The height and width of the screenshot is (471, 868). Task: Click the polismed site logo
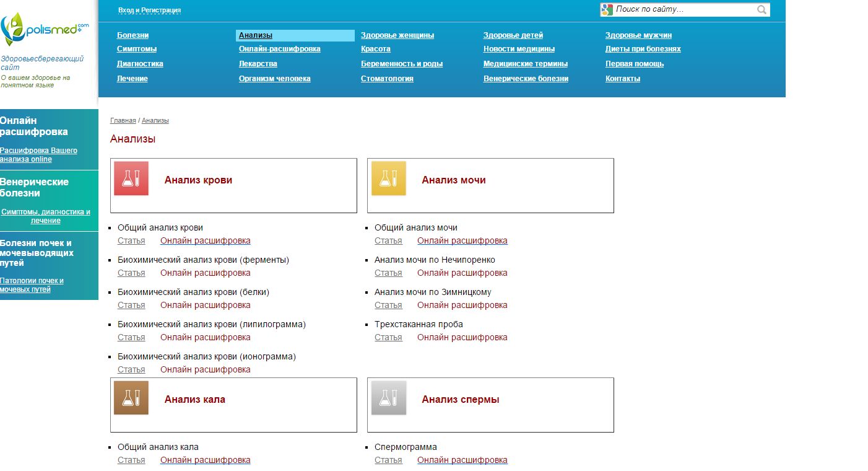coord(45,29)
